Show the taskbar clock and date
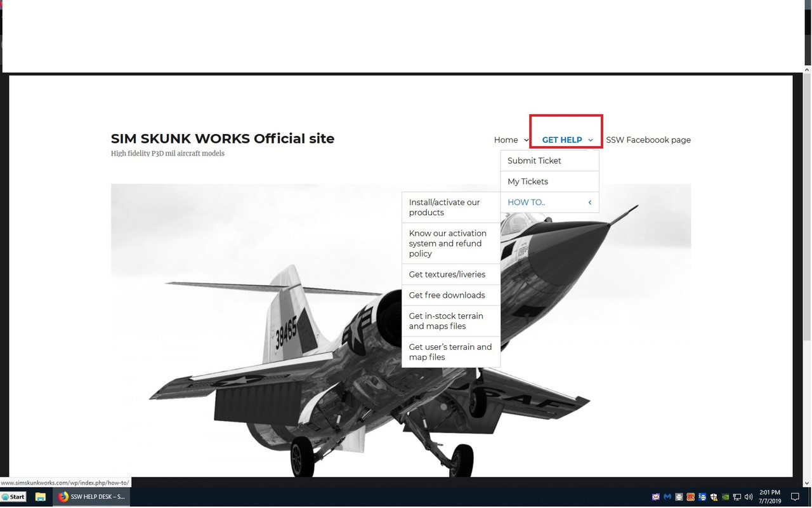 769,497
